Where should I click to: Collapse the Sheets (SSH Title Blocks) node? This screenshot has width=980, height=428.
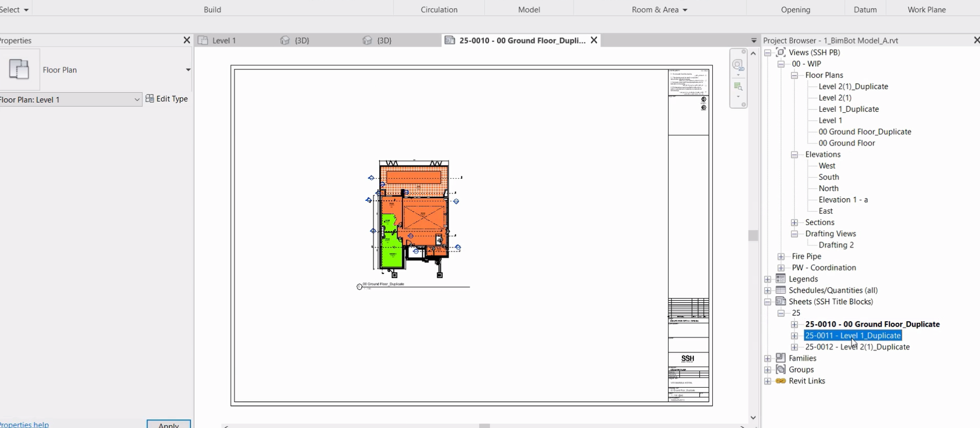coord(768,302)
